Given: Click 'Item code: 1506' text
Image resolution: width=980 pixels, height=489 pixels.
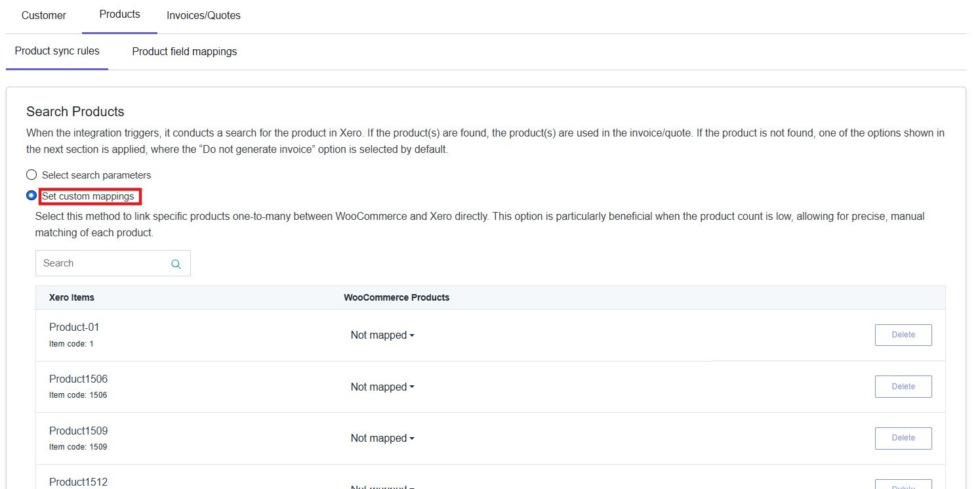Looking at the screenshot, I should tap(78, 395).
